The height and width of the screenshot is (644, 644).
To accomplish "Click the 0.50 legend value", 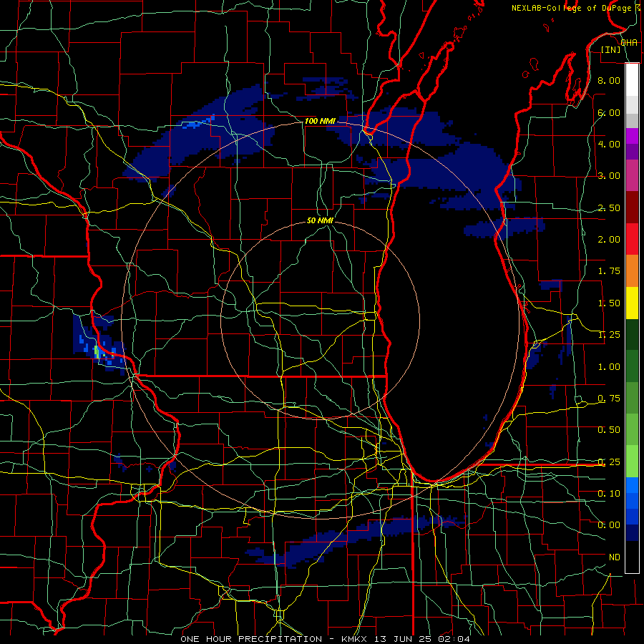I will click(x=609, y=430).
